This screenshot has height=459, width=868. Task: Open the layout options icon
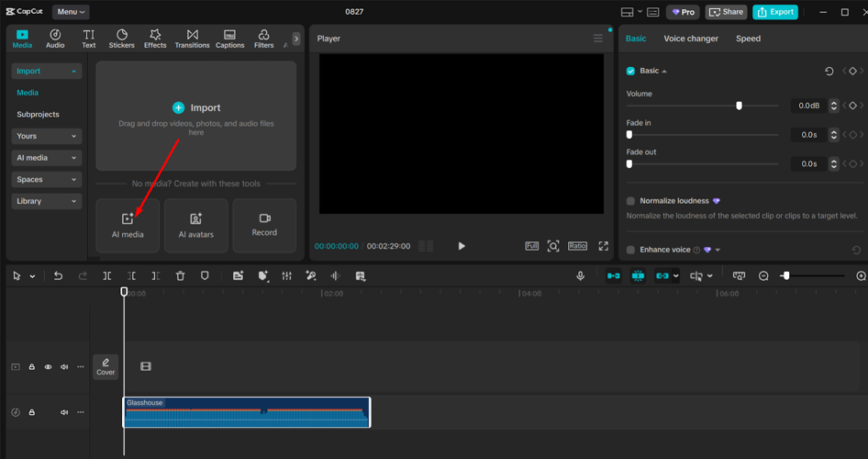tap(628, 12)
